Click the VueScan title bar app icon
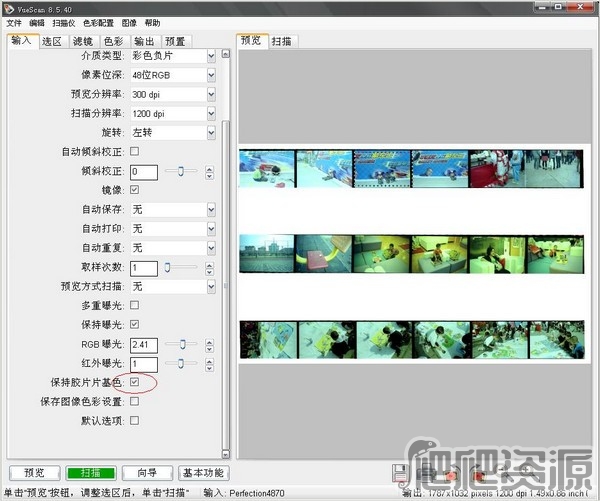Viewport: 600px width, 501px height. (8, 7)
